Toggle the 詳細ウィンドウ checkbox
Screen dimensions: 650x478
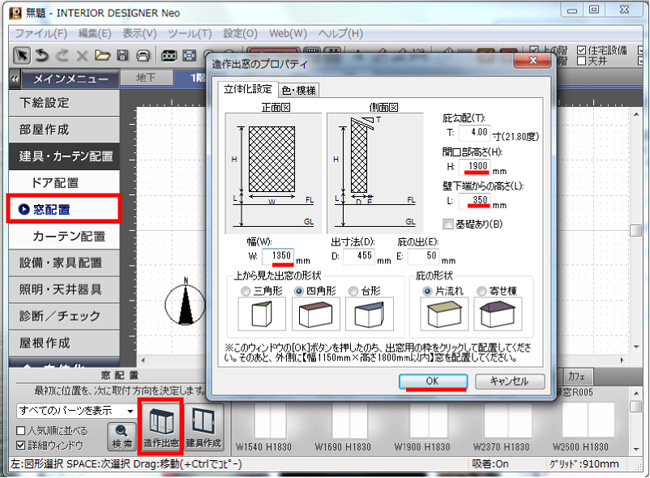click(22, 444)
